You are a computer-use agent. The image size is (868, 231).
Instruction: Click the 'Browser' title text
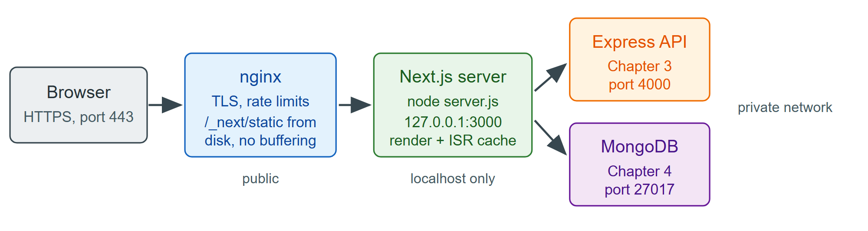click(x=79, y=92)
